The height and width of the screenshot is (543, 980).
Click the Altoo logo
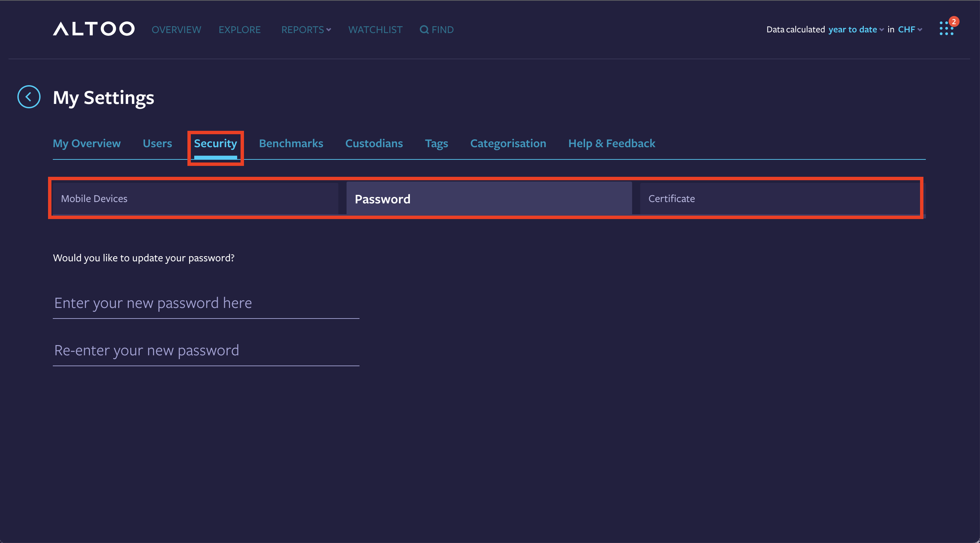94,29
